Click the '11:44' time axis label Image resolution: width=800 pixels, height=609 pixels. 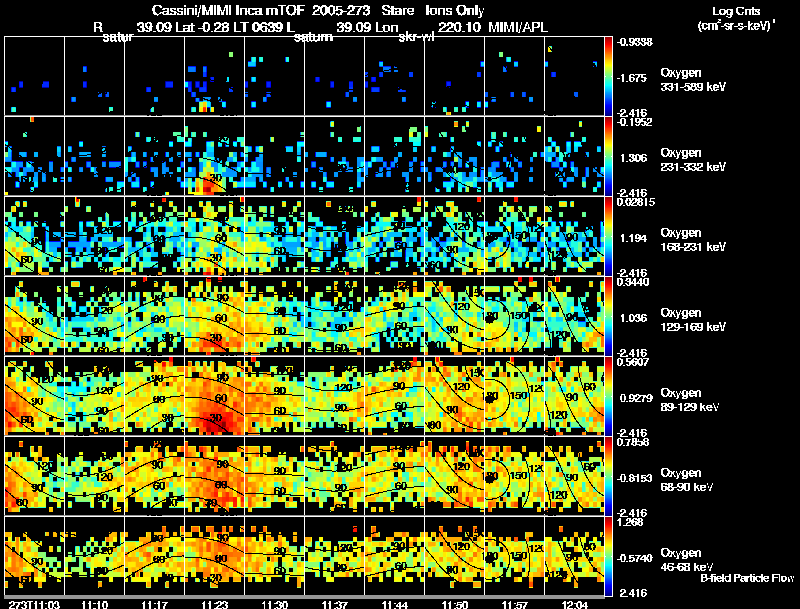click(x=395, y=605)
